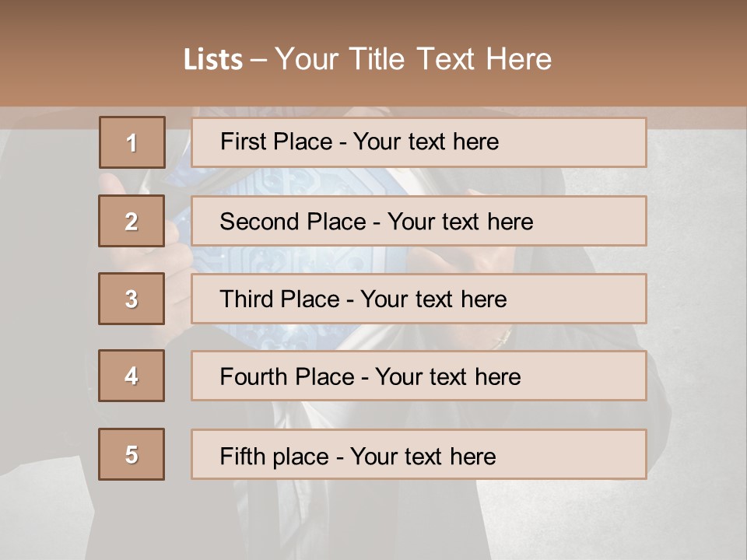Select the number 2 box

[x=132, y=221]
